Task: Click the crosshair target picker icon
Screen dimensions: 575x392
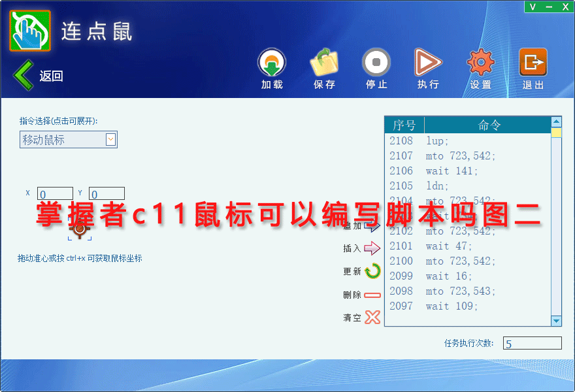Action: point(80,229)
